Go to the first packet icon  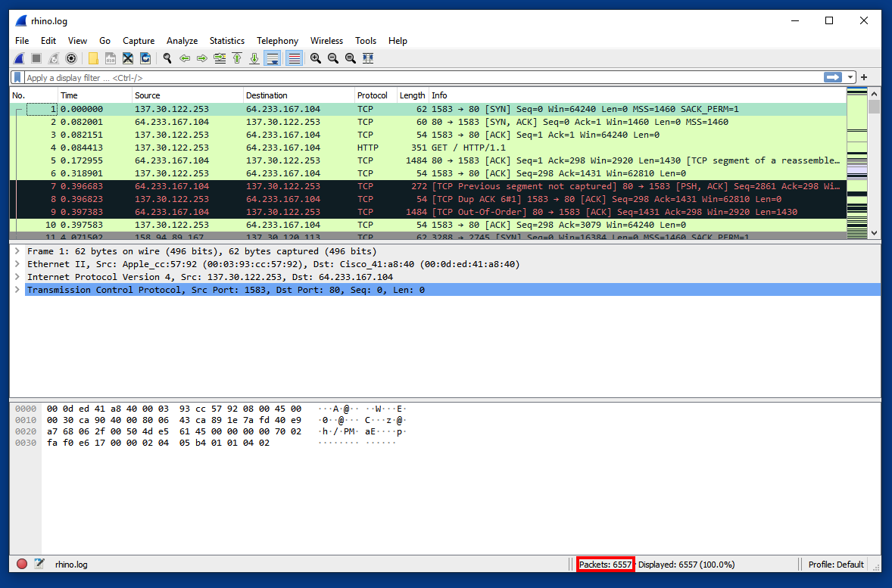tap(237, 58)
